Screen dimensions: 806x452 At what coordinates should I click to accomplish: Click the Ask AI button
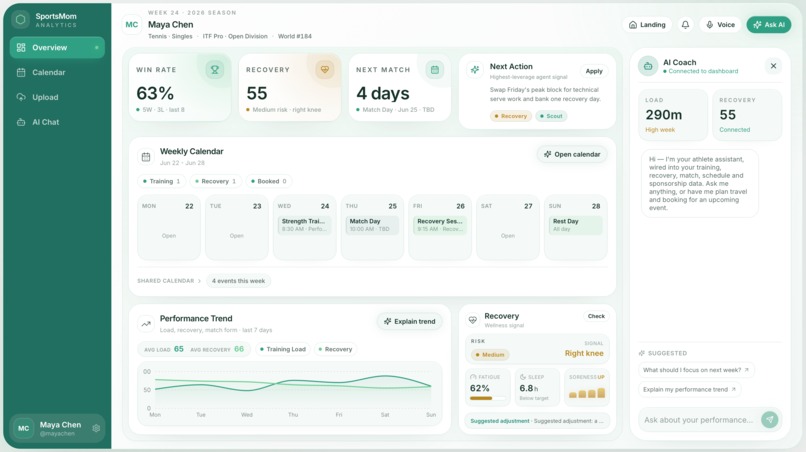(769, 25)
